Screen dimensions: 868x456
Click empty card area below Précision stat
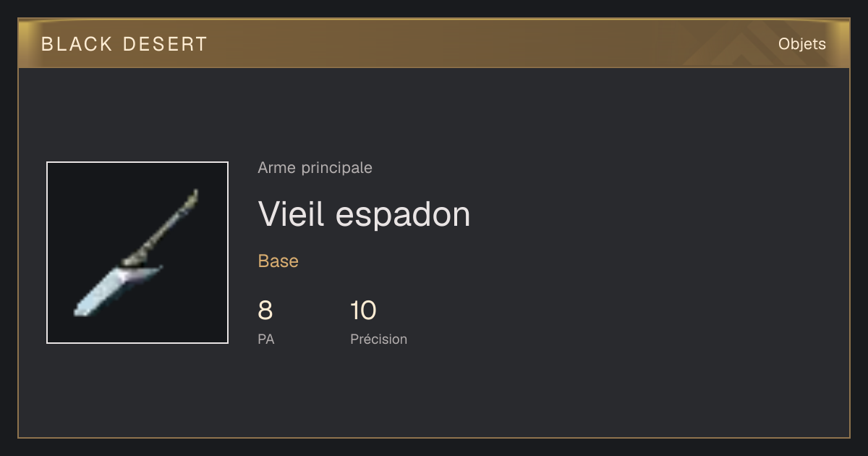(378, 391)
